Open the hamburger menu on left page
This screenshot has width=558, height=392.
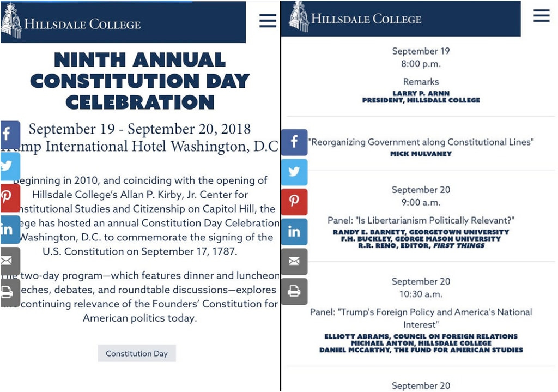268,21
